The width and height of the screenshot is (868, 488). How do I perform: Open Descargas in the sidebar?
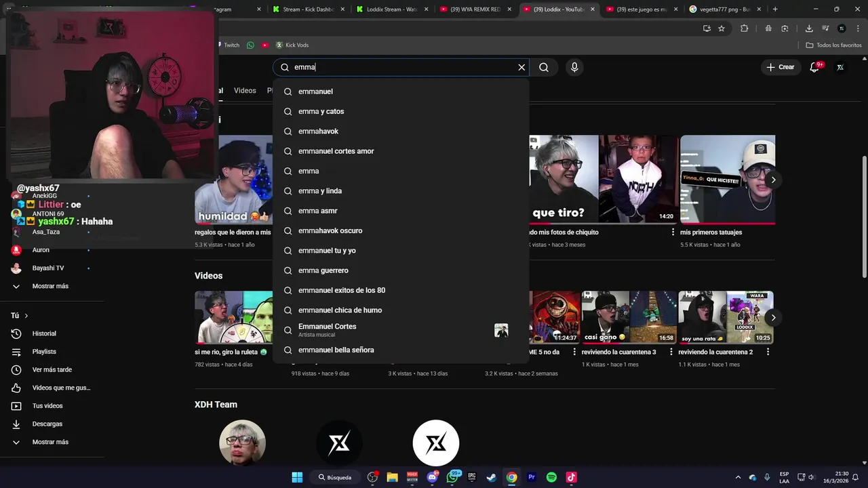coord(52,424)
